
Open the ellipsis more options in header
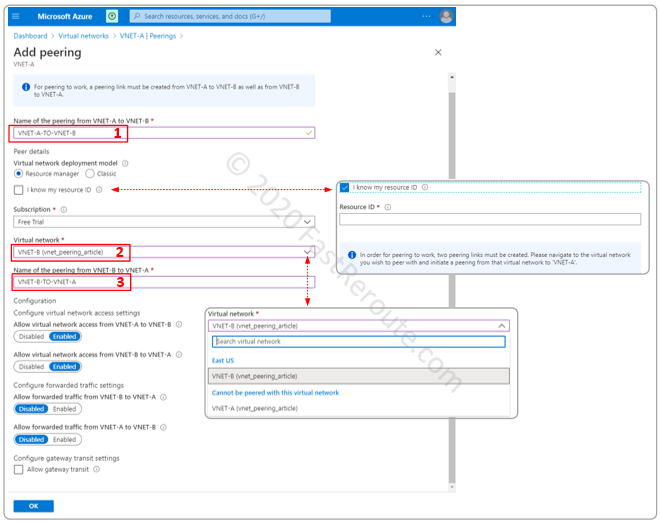pos(426,16)
